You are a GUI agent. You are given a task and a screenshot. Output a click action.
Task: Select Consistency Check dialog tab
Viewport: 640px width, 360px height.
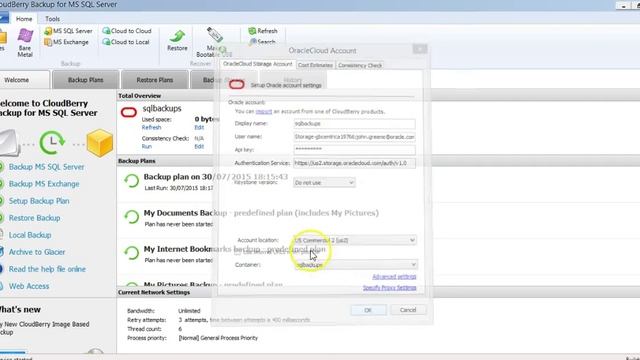360,65
